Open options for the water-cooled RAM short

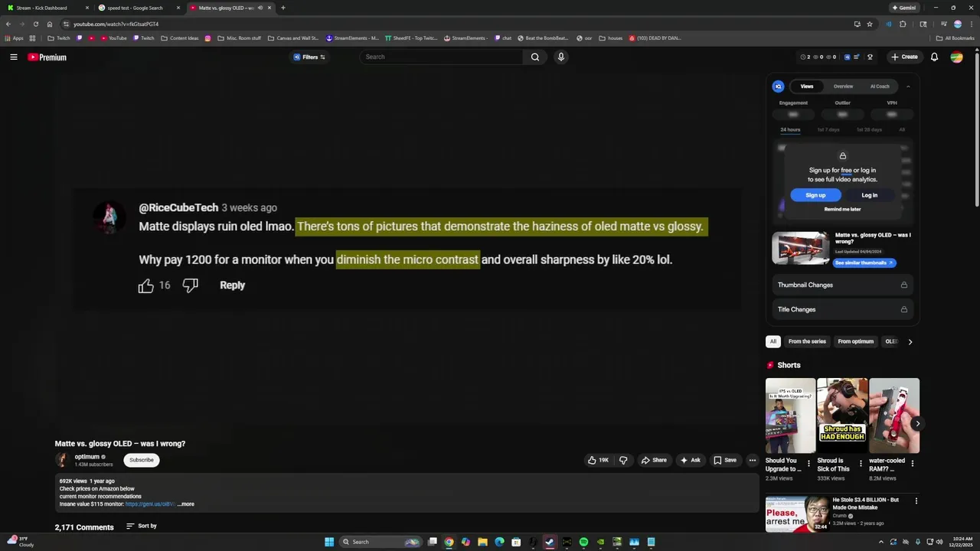click(912, 463)
